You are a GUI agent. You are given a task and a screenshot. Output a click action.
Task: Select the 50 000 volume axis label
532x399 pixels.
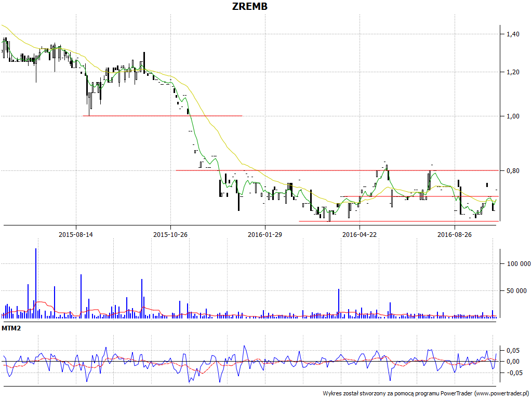517,290
